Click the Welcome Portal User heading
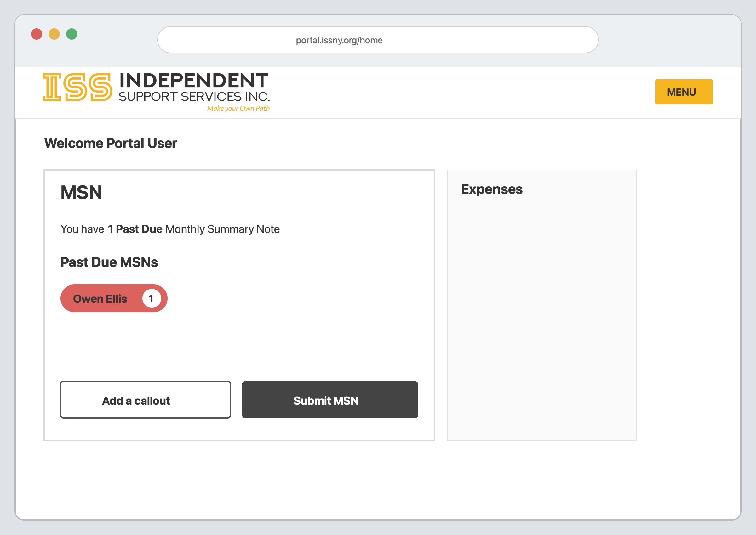This screenshot has height=535, width=756. pos(111,143)
